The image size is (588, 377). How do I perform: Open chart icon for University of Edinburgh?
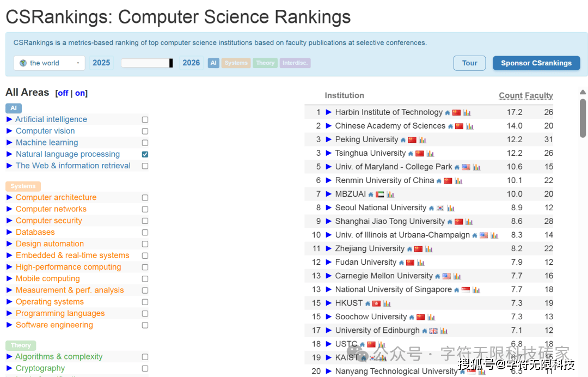(x=444, y=331)
